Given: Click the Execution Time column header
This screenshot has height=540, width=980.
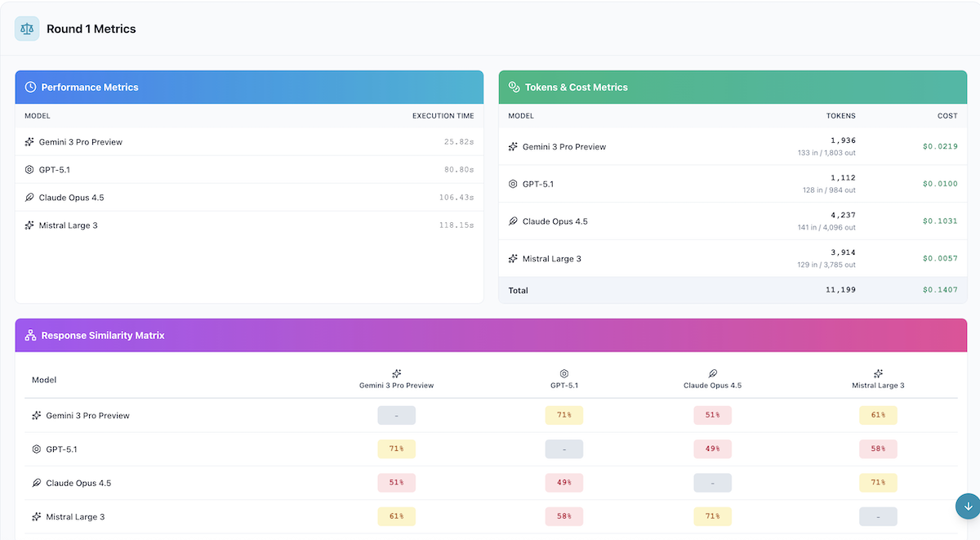Looking at the screenshot, I should point(443,116).
